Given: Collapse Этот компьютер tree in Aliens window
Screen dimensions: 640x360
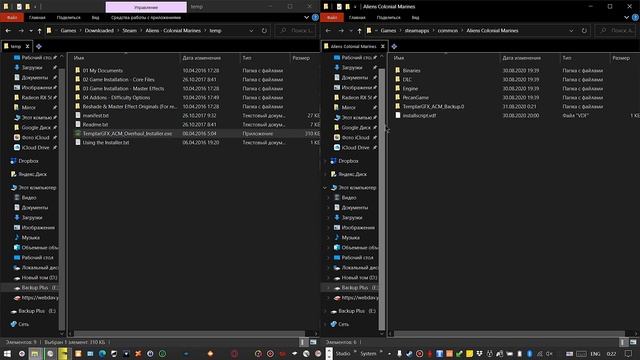Looking at the screenshot, I should (325, 188).
